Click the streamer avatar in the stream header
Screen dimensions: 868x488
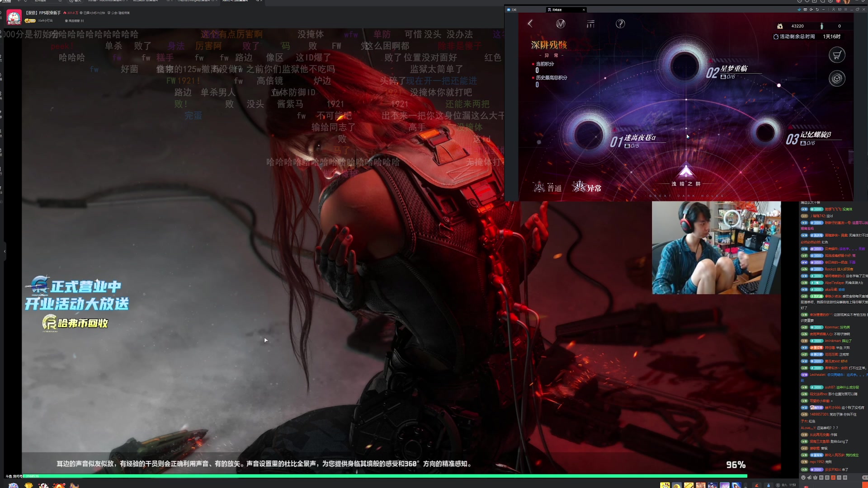(14, 17)
